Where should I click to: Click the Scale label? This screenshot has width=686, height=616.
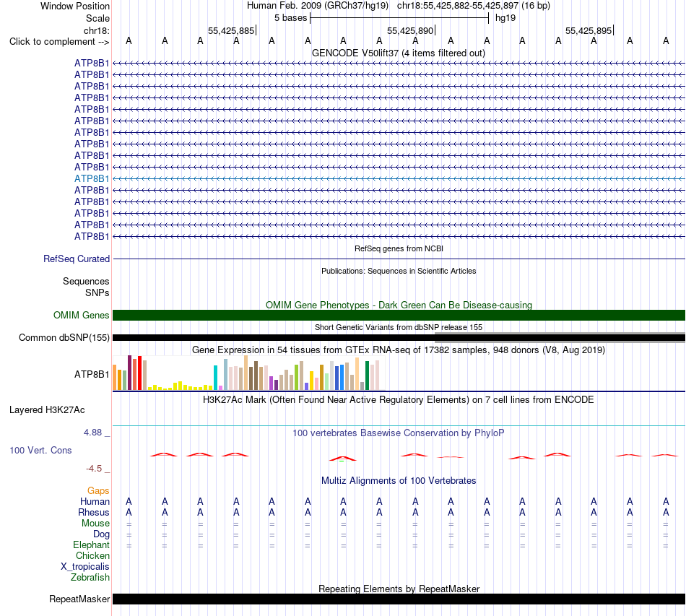[97, 18]
